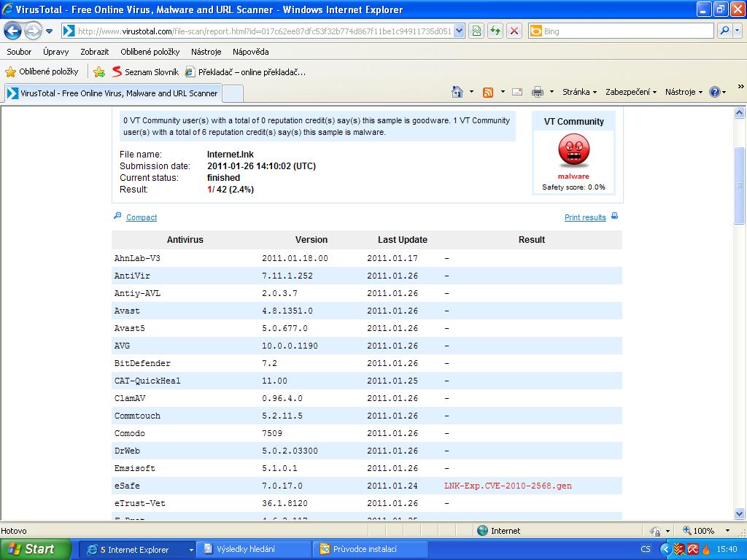Open the Nápověda menu
Viewport: 747px width, 560px height.
(x=250, y=52)
